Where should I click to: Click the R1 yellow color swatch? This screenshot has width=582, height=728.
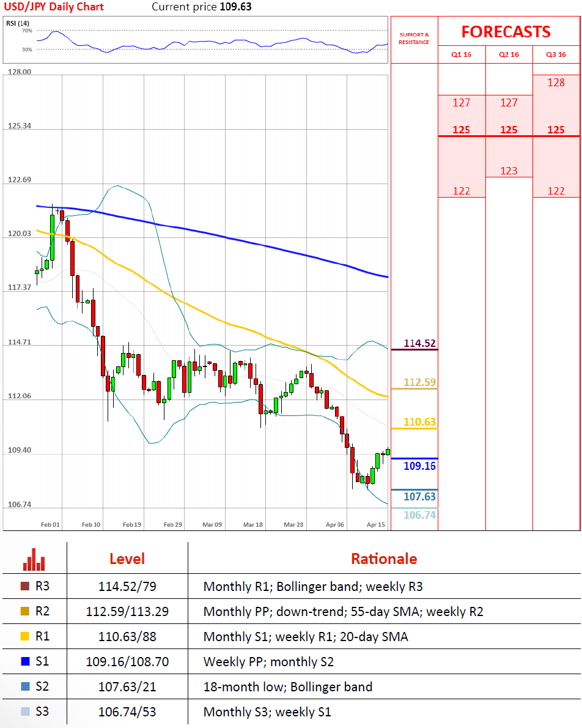pyautogui.click(x=25, y=636)
